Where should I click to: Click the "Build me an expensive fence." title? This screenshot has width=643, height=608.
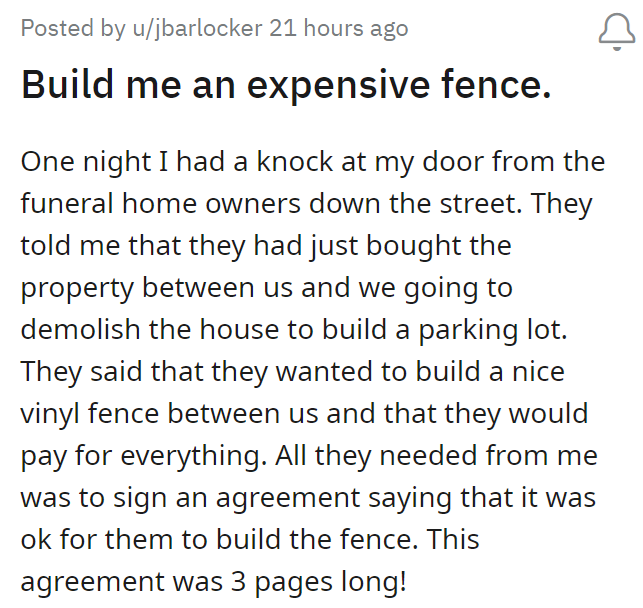tap(286, 87)
